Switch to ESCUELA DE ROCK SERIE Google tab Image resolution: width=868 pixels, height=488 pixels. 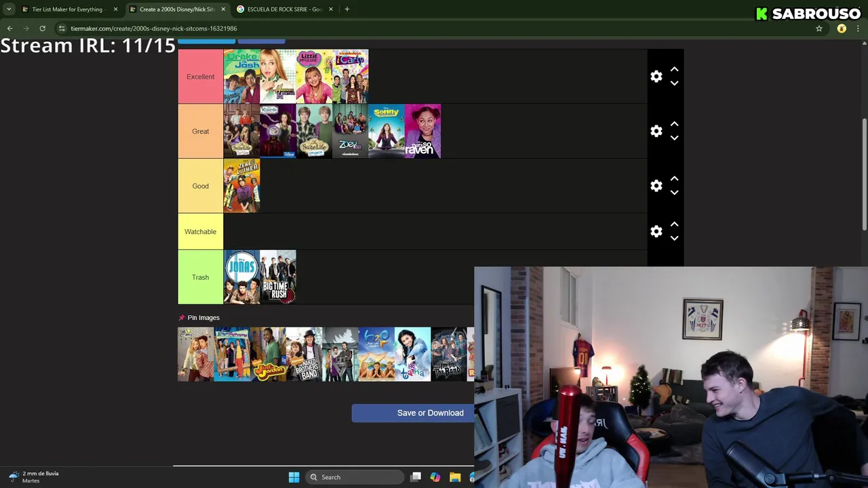coord(285,9)
